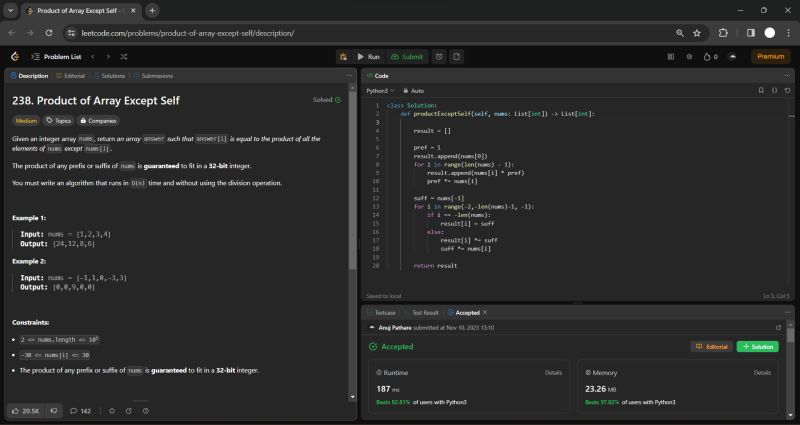The width and height of the screenshot is (800, 425).
Task: Open the timer alarm clock icon
Action: pyautogui.click(x=439, y=57)
